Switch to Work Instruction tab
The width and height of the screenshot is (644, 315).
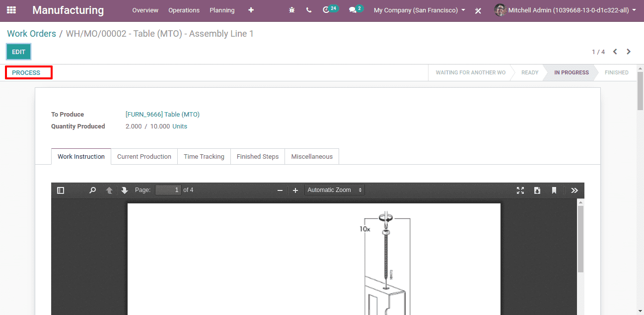click(x=81, y=156)
